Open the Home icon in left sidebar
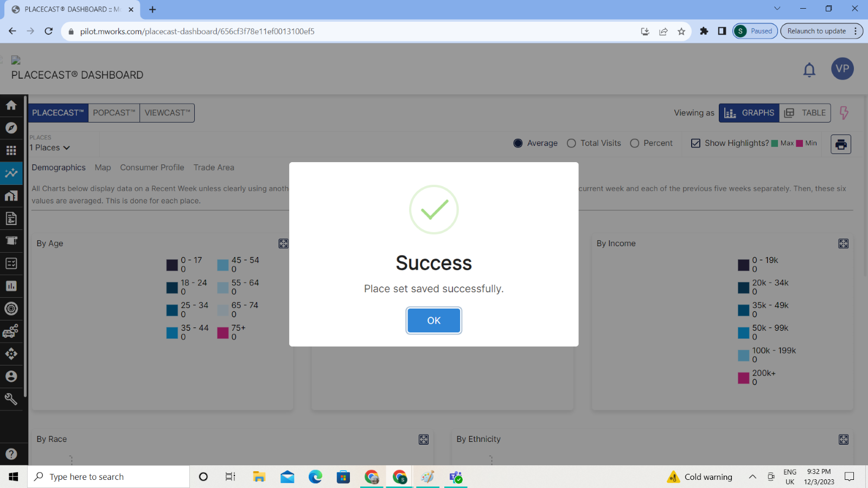The width and height of the screenshot is (868, 488). coord(11,105)
